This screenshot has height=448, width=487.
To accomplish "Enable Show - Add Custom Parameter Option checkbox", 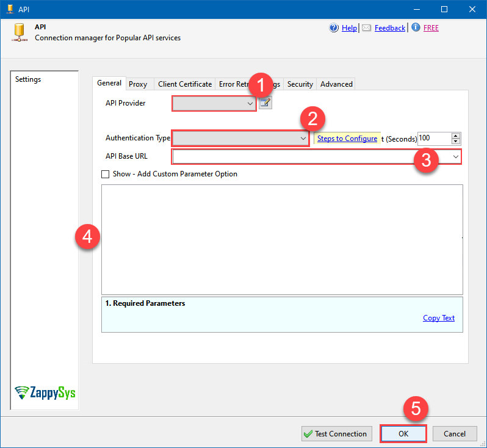I will 106,174.
